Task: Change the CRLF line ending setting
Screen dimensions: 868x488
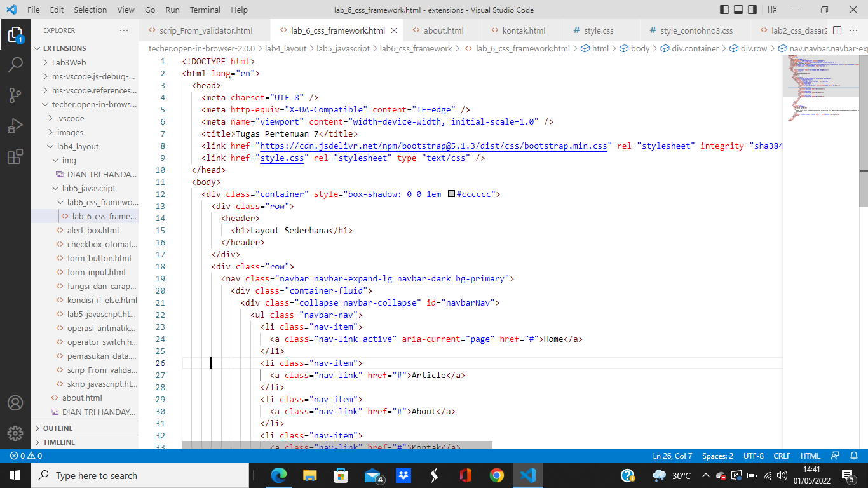Action: click(x=782, y=456)
